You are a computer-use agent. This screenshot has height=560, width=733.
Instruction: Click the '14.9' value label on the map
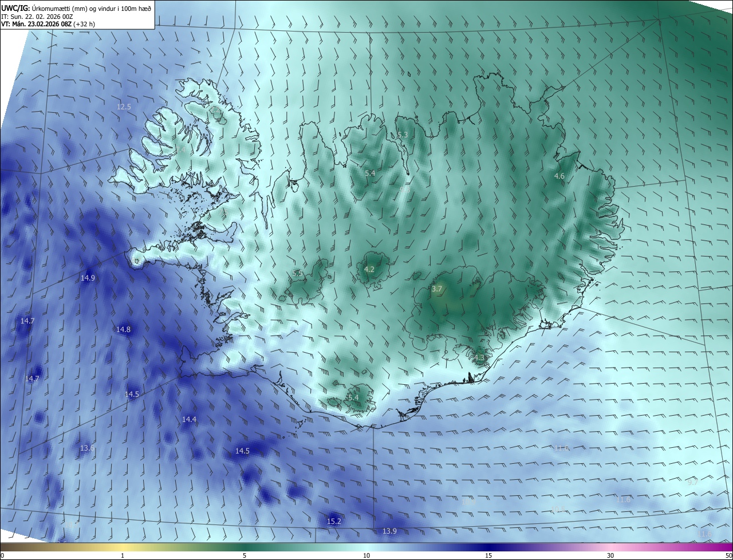[x=88, y=278]
